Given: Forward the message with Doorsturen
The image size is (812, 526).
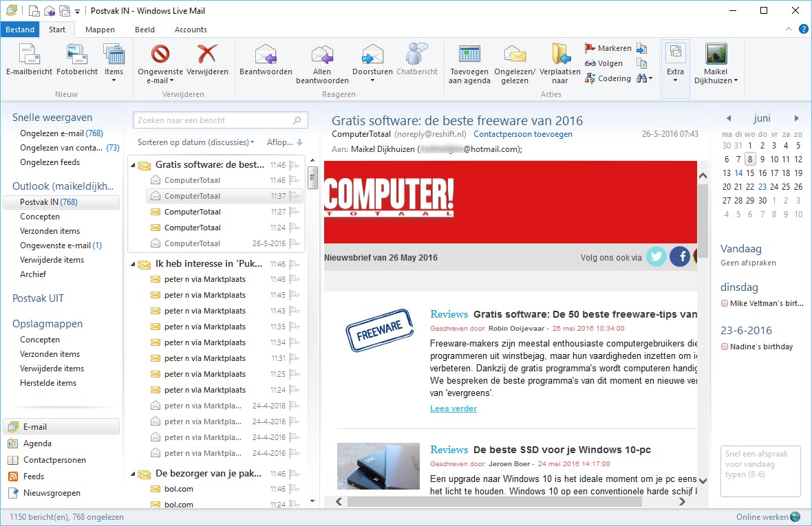Looking at the screenshot, I should (x=372, y=63).
